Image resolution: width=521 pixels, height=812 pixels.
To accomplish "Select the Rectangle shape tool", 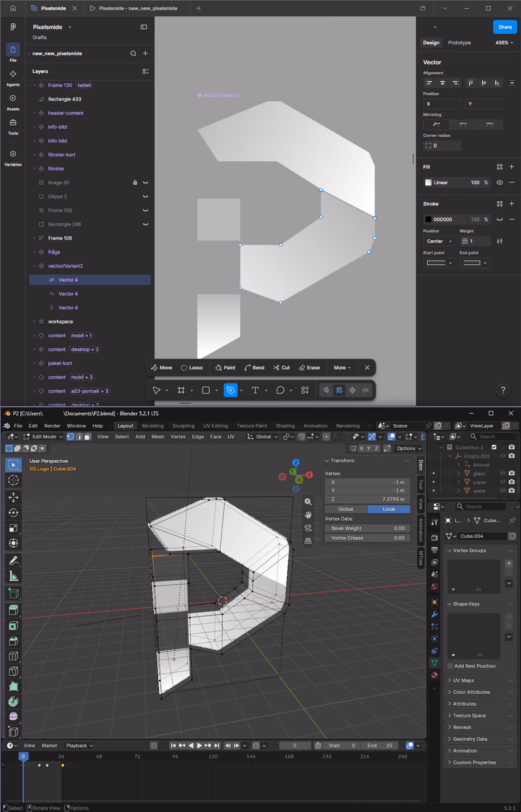I will 206,390.
